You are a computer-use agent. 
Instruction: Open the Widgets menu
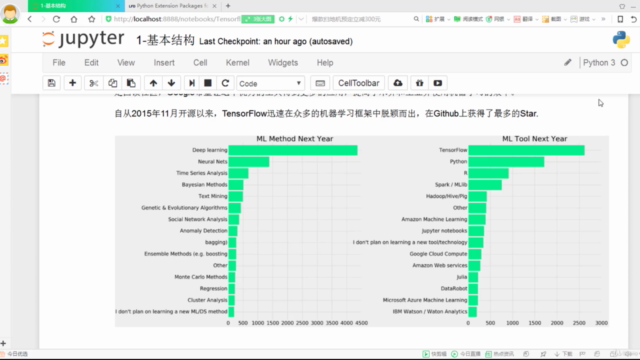(x=283, y=63)
